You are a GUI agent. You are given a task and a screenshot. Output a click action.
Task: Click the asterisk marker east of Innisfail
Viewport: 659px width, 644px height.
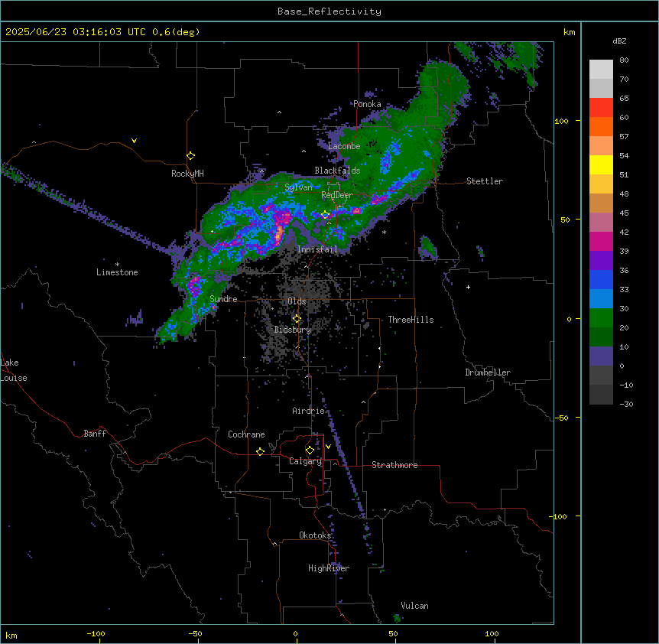tap(384, 232)
